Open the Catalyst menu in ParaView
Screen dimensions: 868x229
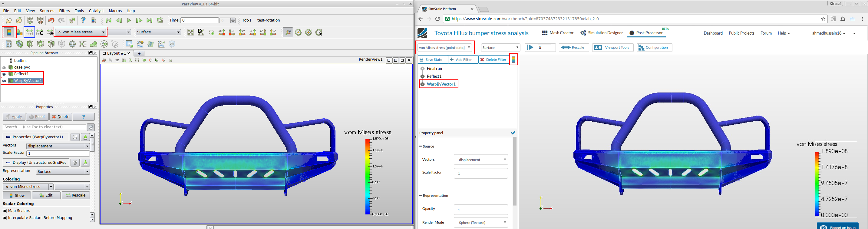[x=96, y=11]
